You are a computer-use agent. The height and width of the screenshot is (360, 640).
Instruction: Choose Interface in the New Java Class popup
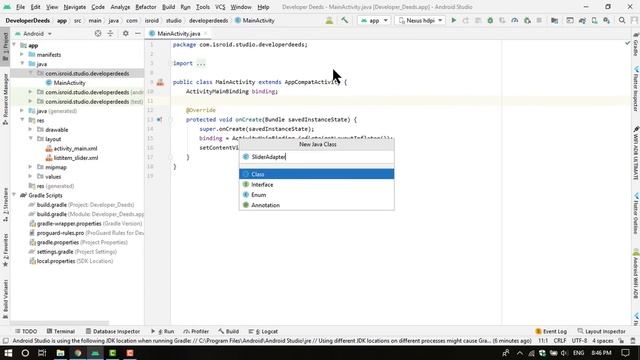click(x=317, y=184)
